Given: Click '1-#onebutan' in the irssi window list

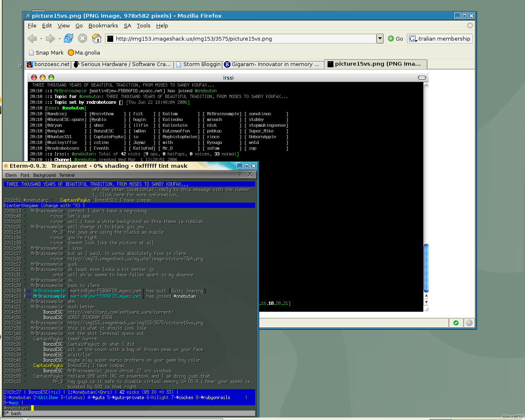Looking at the screenshot, I should point(17,397).
